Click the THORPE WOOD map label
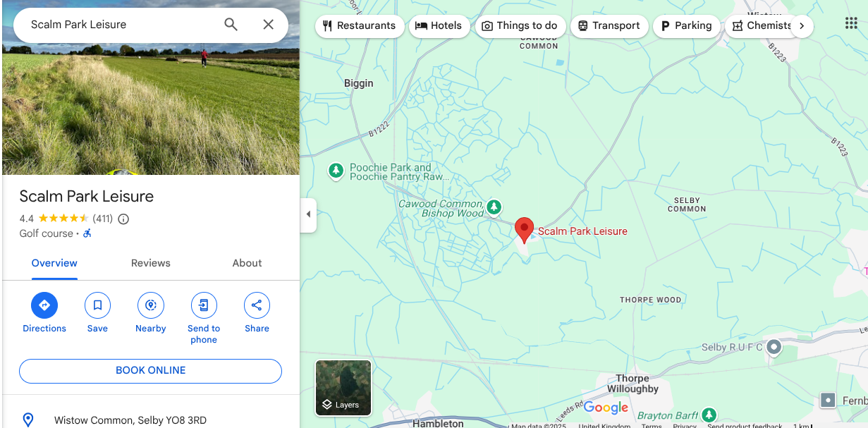 [651, 300]
